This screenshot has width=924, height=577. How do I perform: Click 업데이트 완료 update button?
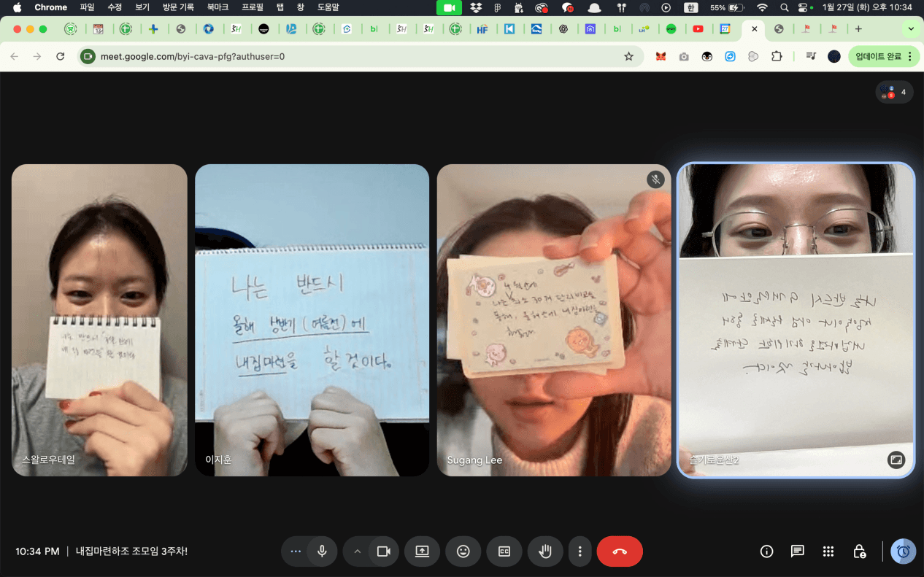(x=878, y=56)
